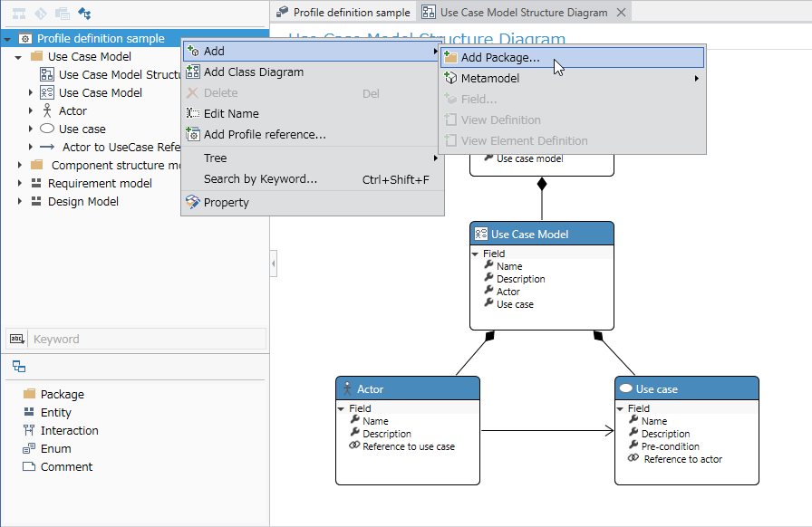This screenshot has width=812, height=527.
Task: Click the Actor stick-figure icon in tree
Action: [x=47, y=110]
